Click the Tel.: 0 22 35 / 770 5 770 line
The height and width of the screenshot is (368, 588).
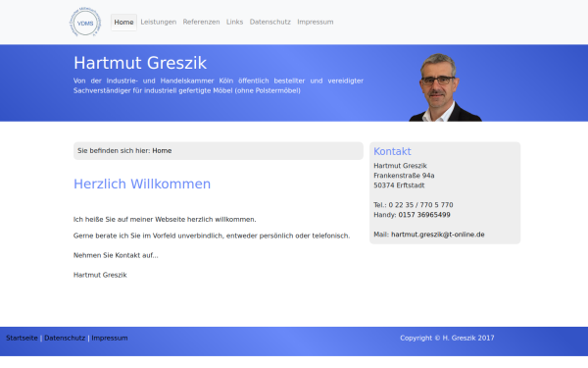click(414, 205)
